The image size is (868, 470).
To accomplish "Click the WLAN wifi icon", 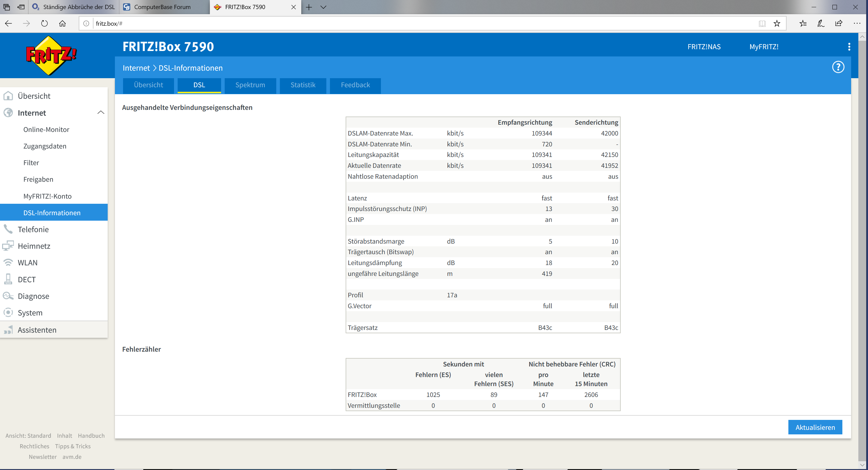I will pos(8,262).
